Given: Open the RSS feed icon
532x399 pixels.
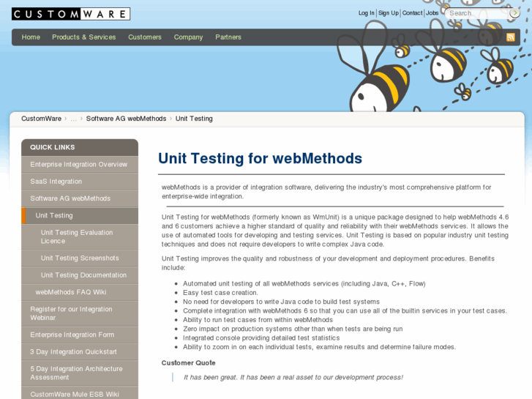Looking at the screenshot, I should point(510,37).
